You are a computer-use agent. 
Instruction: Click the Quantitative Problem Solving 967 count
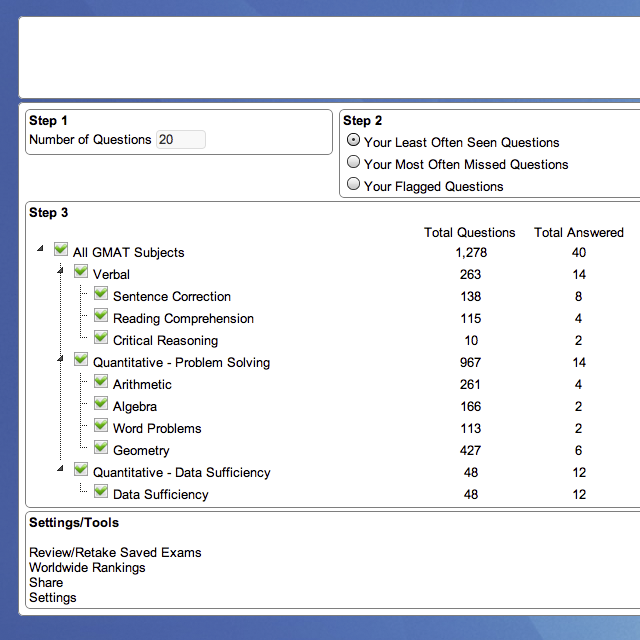point(470,362)
